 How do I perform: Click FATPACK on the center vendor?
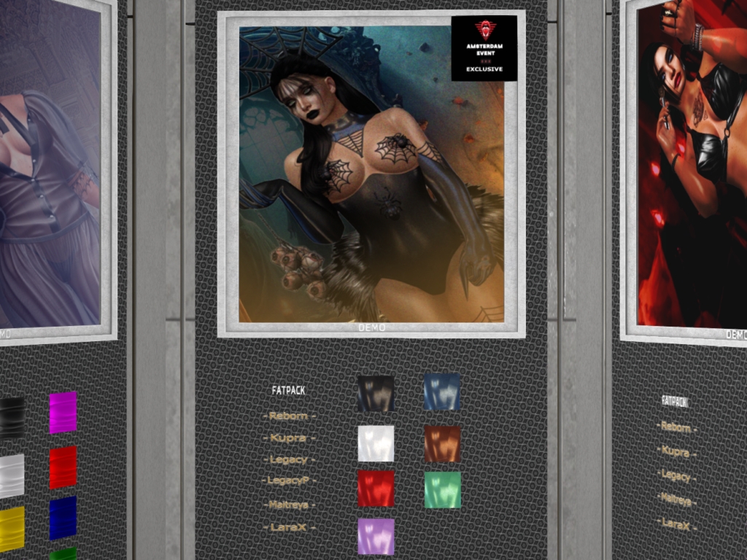288,391
